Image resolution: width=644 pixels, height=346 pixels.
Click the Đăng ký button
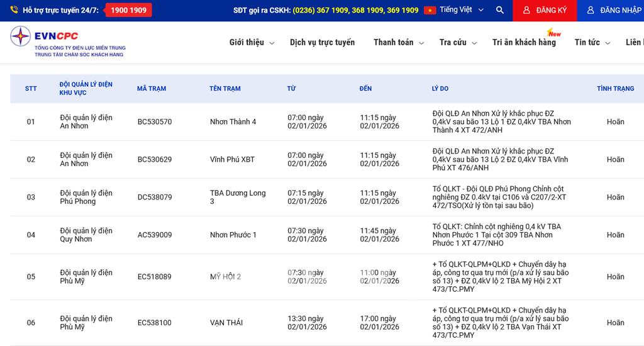[545, 11]
